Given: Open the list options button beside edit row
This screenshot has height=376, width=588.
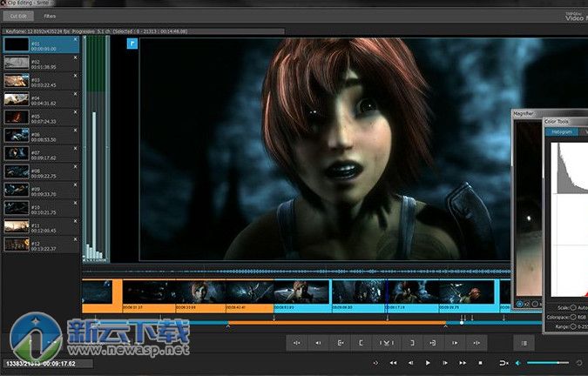Looking at the screenshot, I should (524, 343).
